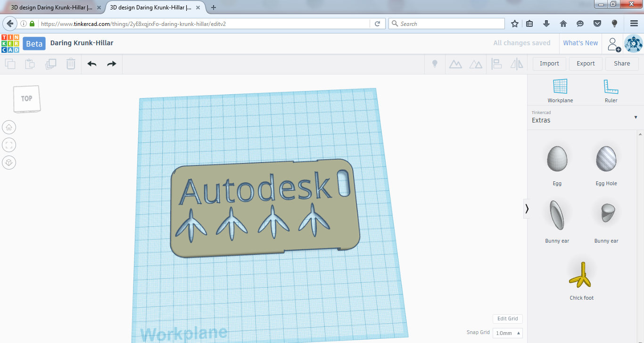Click the smiley chat icon in browser toolbar

click(580, 24)
